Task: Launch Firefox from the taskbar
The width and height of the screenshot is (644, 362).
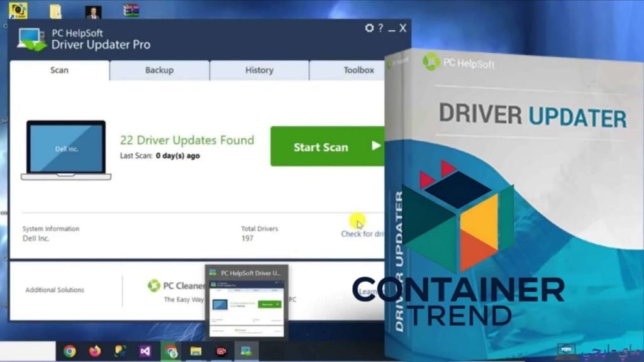Action: click(x=95, y=351)
